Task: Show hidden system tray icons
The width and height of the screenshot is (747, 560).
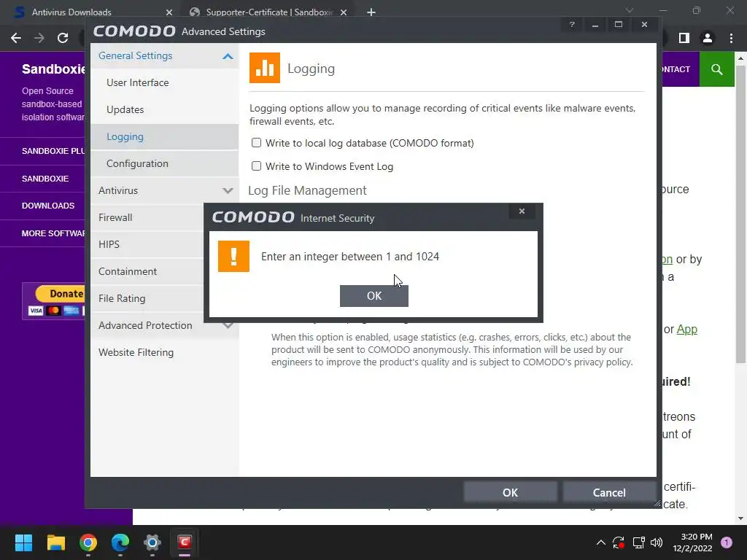Action: pos(601,542)
